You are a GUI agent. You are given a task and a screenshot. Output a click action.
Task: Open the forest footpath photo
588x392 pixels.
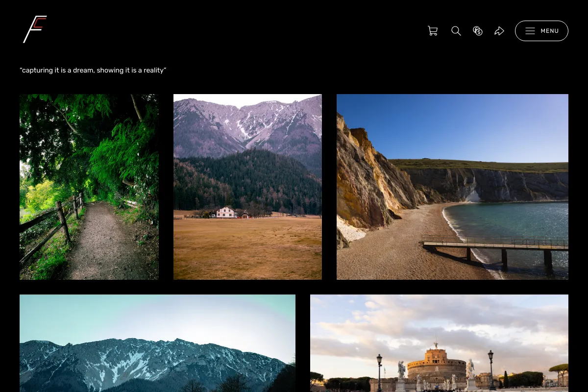point(89,187)
